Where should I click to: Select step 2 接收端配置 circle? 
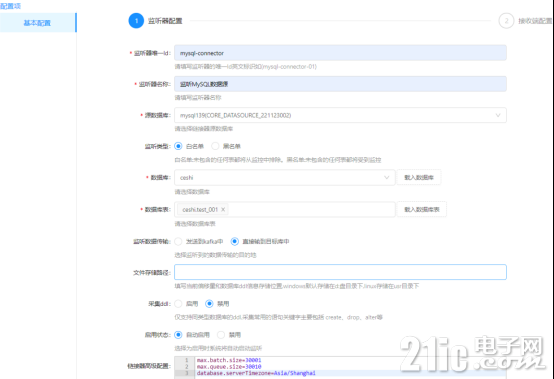506,21
